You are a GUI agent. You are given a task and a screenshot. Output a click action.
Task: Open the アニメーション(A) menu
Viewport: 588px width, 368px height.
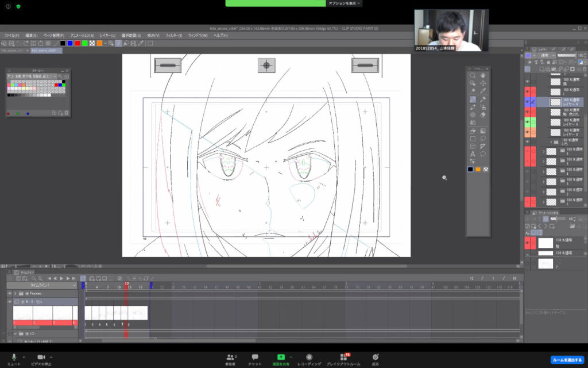[x=82, y=35]
